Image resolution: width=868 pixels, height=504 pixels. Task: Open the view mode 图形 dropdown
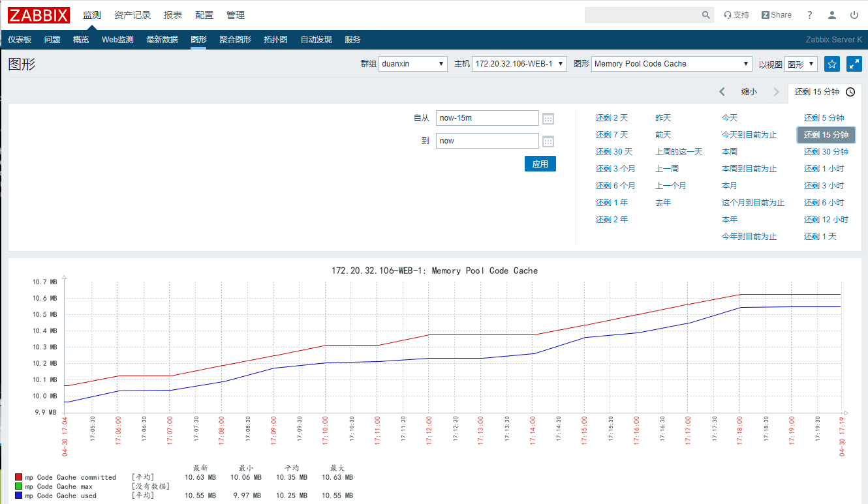(x=801, y=64)
